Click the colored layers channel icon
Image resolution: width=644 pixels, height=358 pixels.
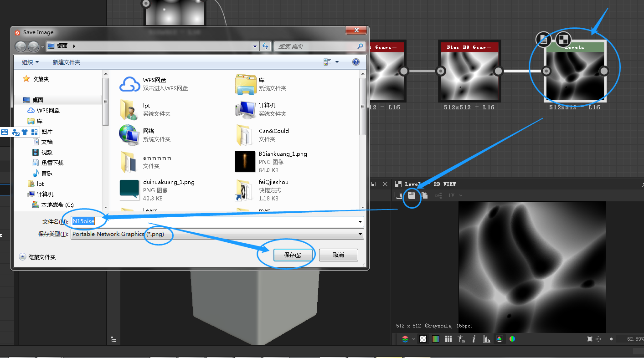coord(405,339)
